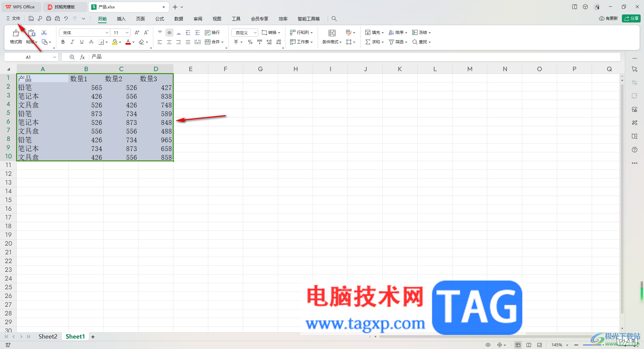644x349 pixels.
Task: Click the AutoSum (求和) button
Action: pos(374,42)
